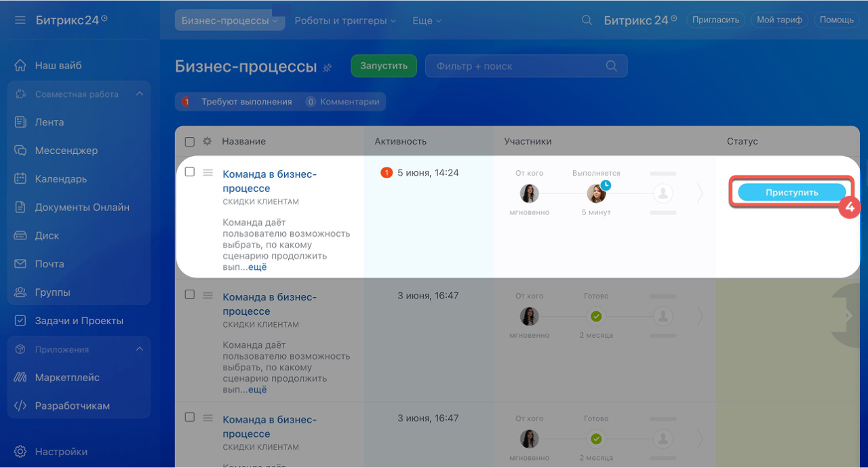Click the magnifier inside the filter field

click(611, 66)
